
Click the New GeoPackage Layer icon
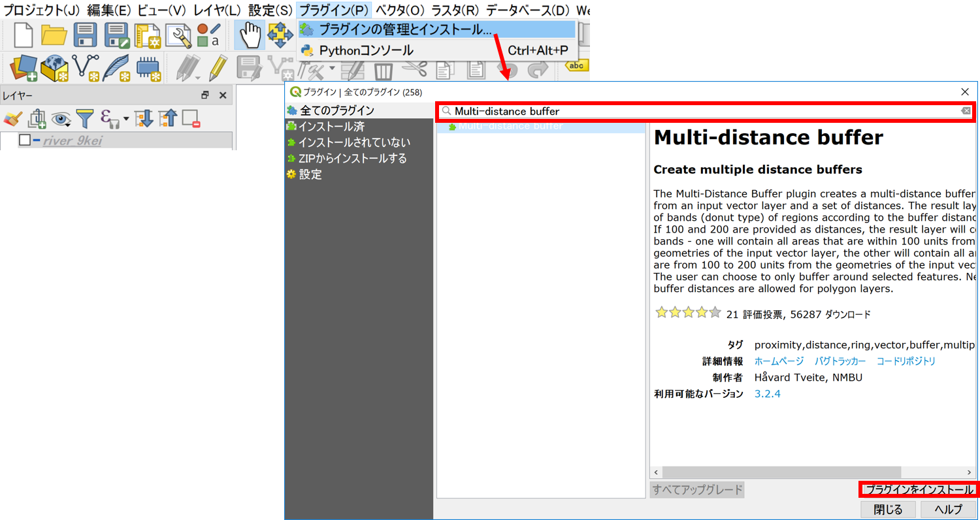tap(54, 68)
